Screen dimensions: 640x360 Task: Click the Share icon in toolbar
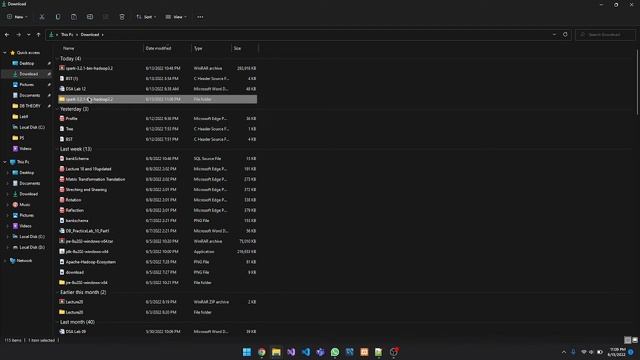point(106,17)
